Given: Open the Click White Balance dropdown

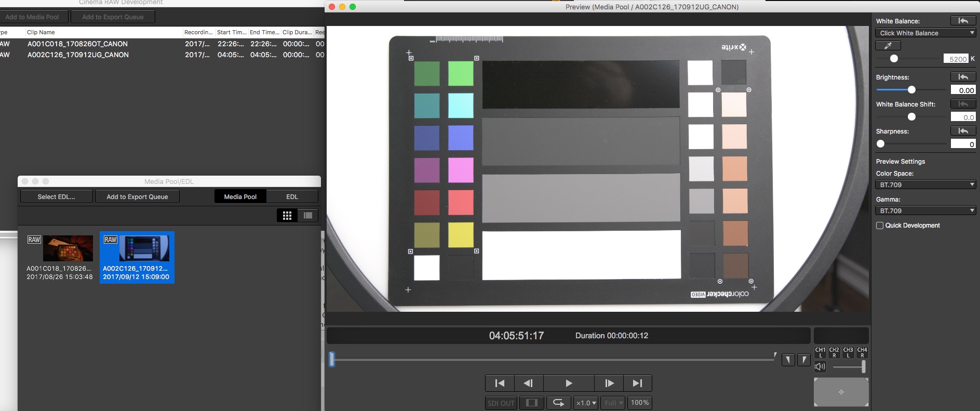Looking at the screenshot, I should click(x=925, y=33).
